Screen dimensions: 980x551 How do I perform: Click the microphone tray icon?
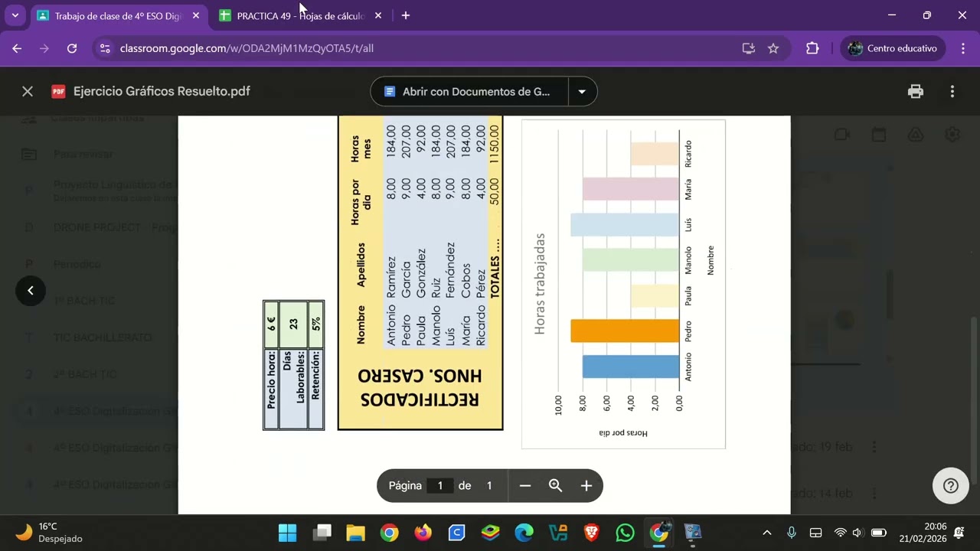pyautogui.click(x=792, y=532)
